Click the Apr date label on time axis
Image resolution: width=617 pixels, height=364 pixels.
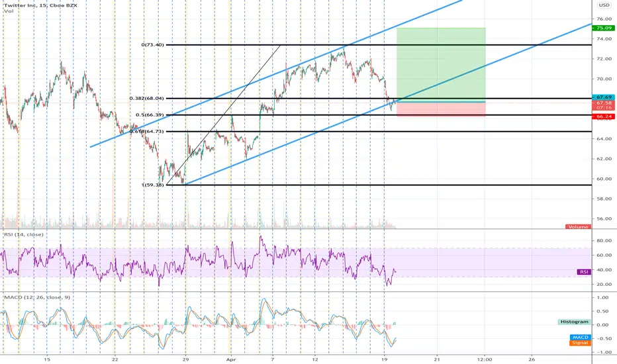tap(232, 359)
